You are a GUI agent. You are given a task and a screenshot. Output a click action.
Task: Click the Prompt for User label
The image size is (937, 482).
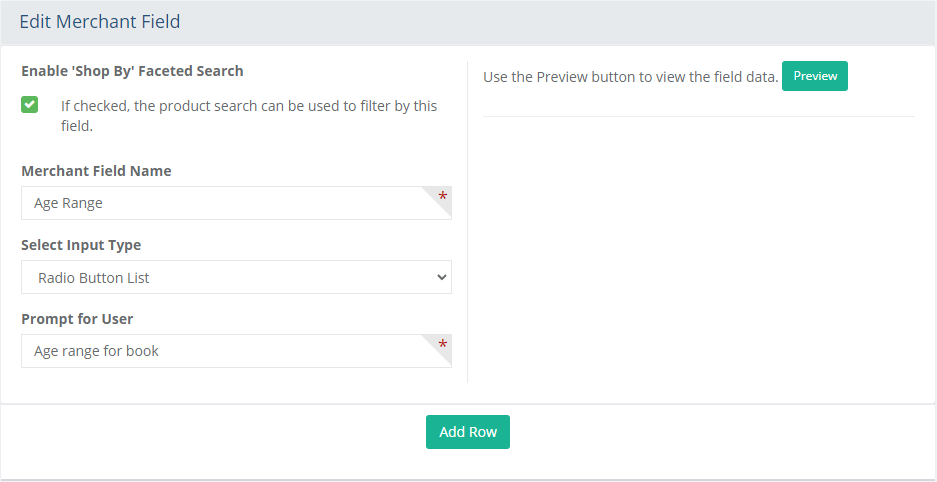[77, 319]
